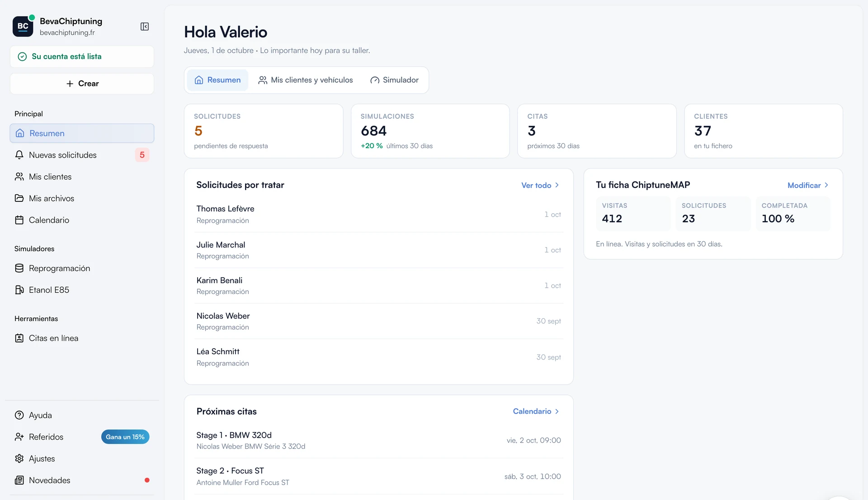Click the house icon beside sidebar Resumen
Viewport: 868px width, 500px height.
pos(20,133)
